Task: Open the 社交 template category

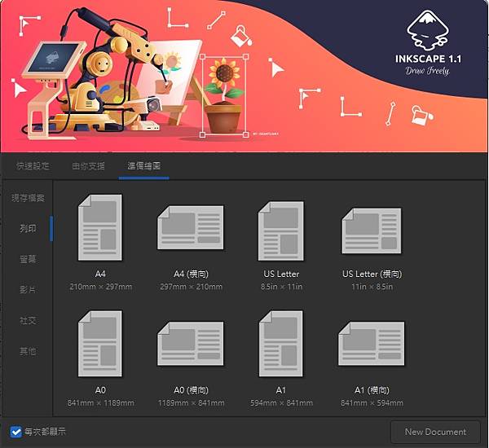Action: pos(28,320)
